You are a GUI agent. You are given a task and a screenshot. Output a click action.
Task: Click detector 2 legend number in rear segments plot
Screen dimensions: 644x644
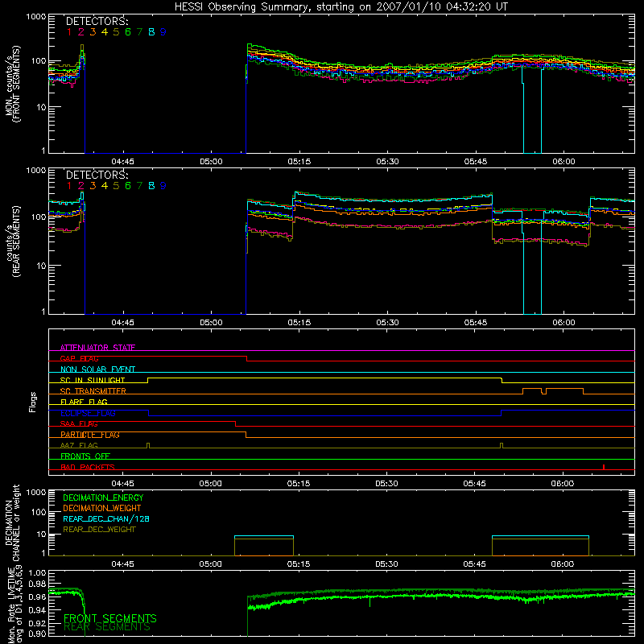[81, 186]
